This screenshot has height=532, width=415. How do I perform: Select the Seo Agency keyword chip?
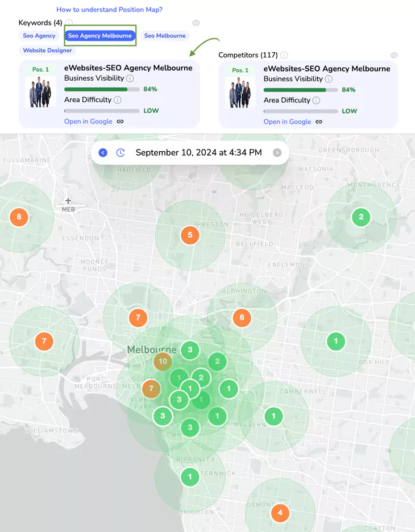tap(39, 36)
